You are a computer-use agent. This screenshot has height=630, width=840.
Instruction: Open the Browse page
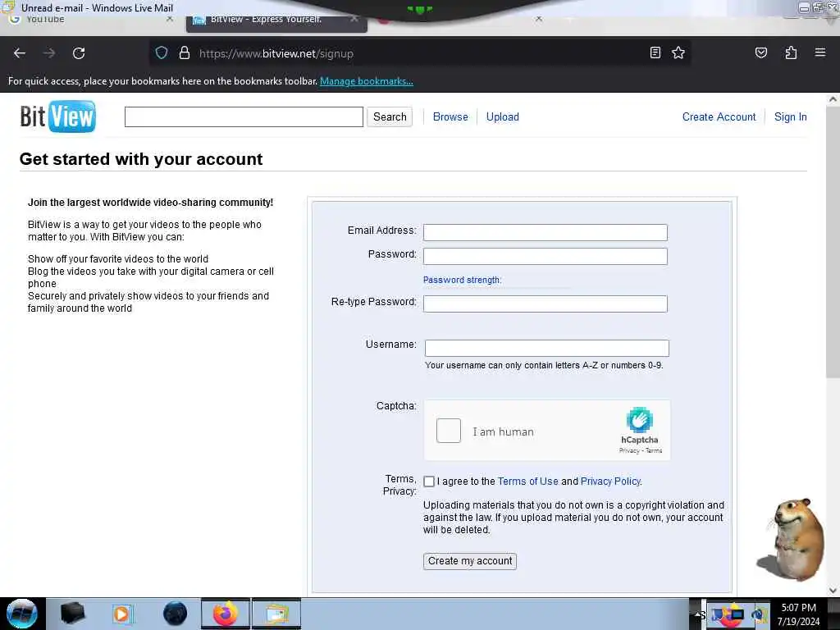coord(450,116)
